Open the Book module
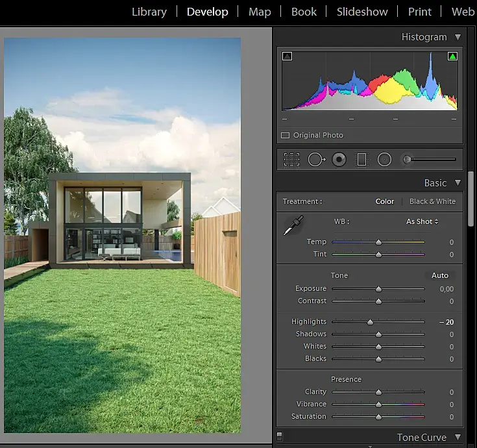477x448 pixels. click(x=304, y=12)
